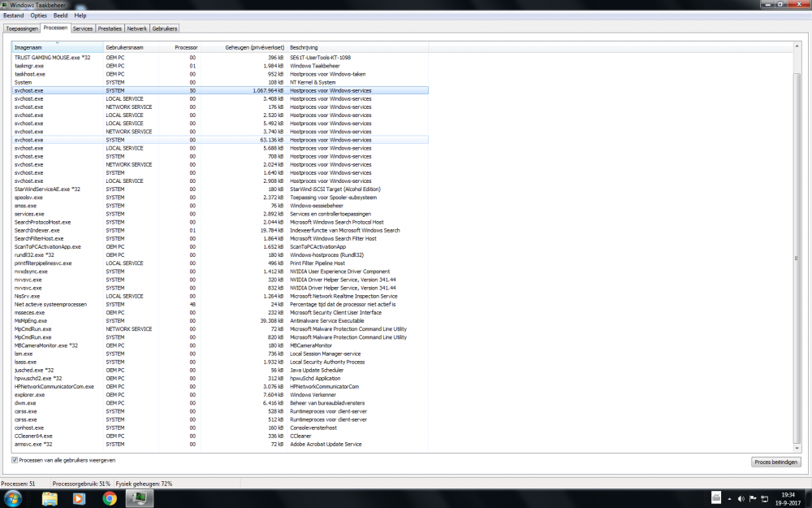
Task: Click the keyboard language bar icon
Action: point(716,498)
